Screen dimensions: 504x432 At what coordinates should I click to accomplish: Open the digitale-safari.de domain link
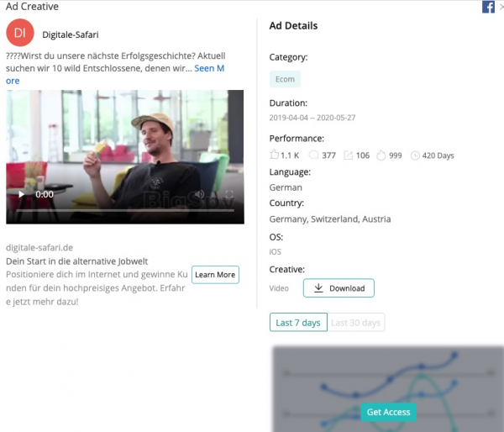click(x=39, y=248)
